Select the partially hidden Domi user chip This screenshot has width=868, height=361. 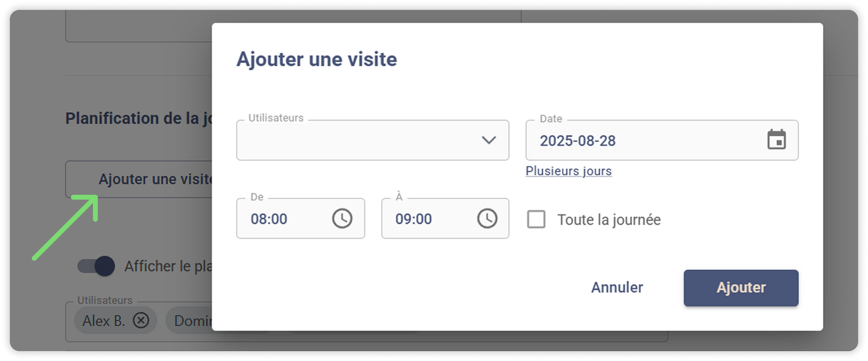192,321
